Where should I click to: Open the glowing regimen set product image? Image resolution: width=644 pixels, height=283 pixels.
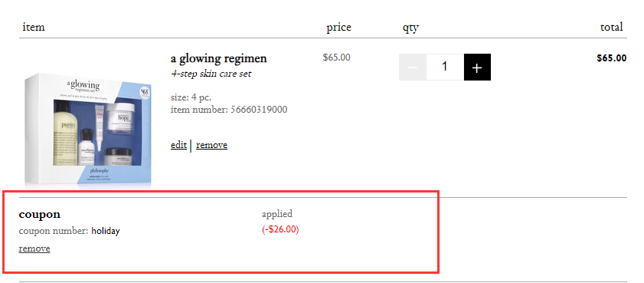pyautogui.click(x=88, y=130)
